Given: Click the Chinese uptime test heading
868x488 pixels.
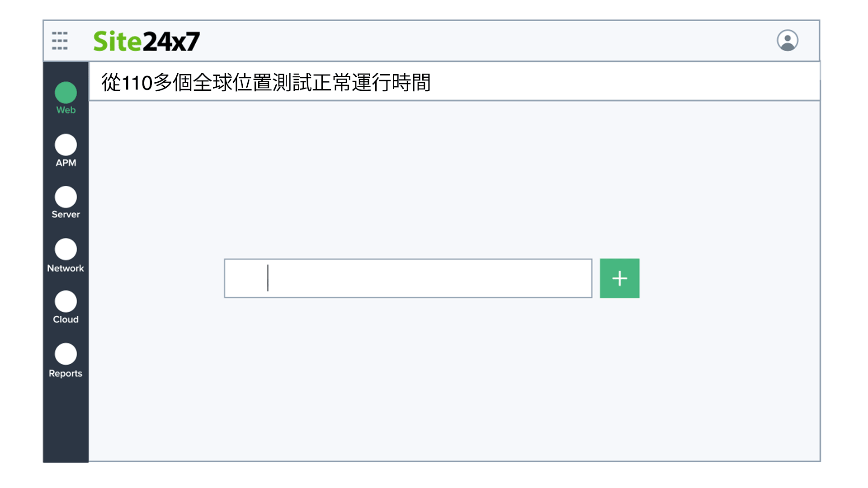Looking at the screenshot, I should click(266, 83).
